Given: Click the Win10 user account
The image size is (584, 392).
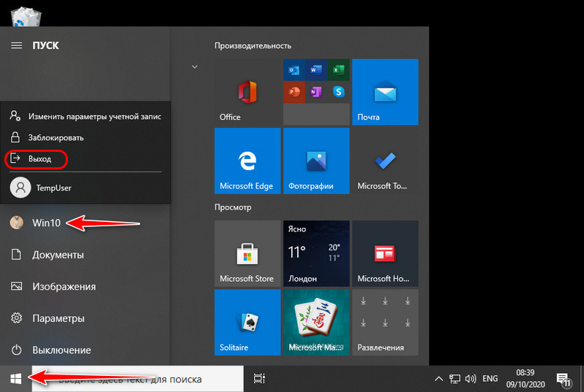Looking at the screenshot, I should point(85,223).
